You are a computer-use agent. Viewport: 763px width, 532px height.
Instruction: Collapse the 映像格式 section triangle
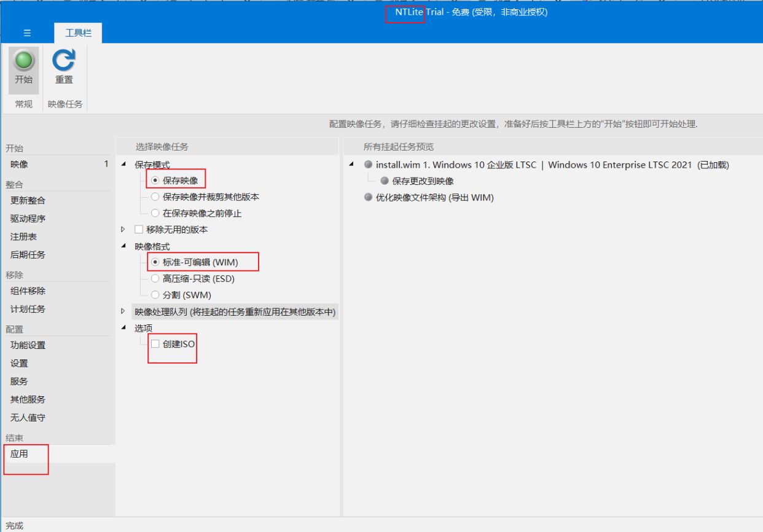(123, 246)
